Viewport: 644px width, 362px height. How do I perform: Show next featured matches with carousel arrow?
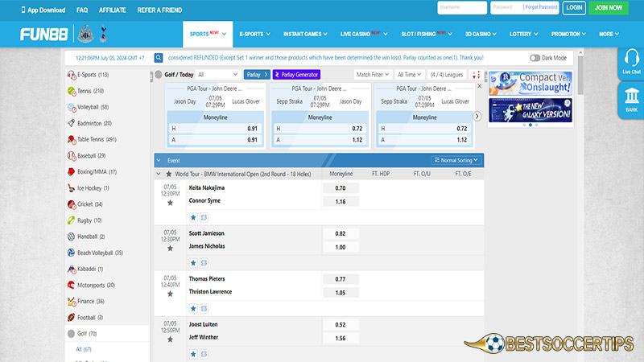pos(477,116)
